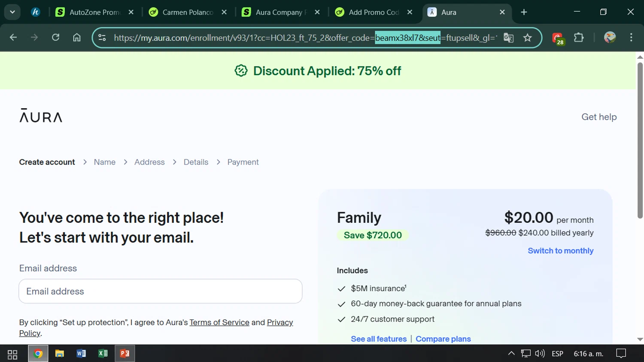Image resolution: width=644 pixels, height=362 pixels.
Task: Open the Terms of Service link
Action: coord(219,322)
